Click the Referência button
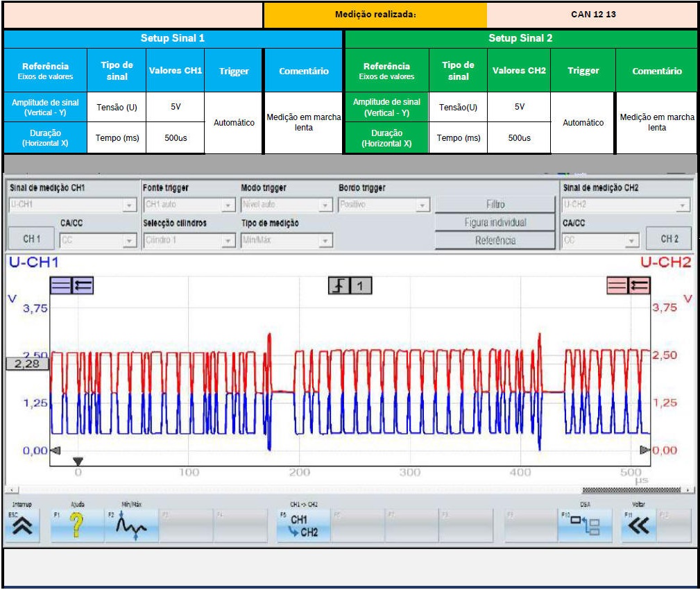This screenshot has height=590, width=700. coord(495,241)
